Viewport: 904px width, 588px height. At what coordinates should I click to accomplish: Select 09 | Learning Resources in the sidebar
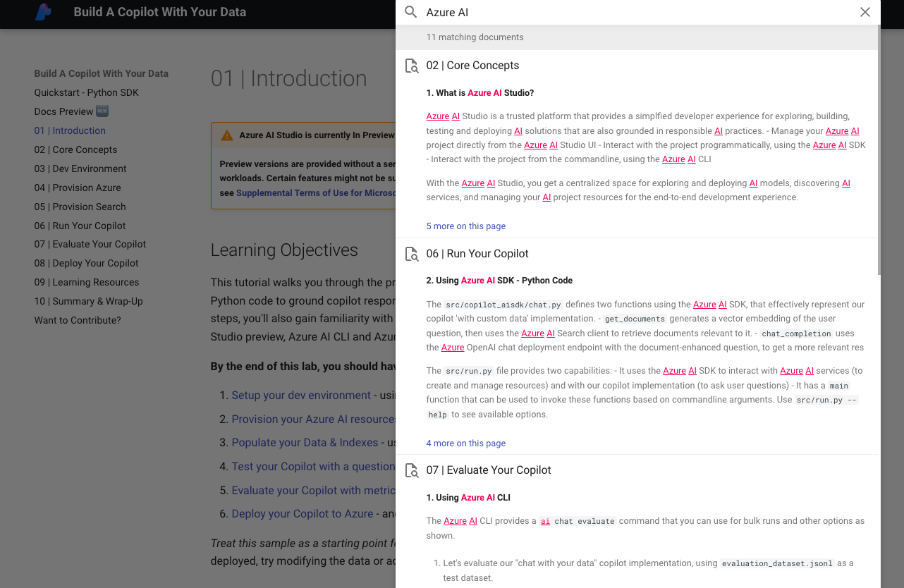tap(87, 282)
